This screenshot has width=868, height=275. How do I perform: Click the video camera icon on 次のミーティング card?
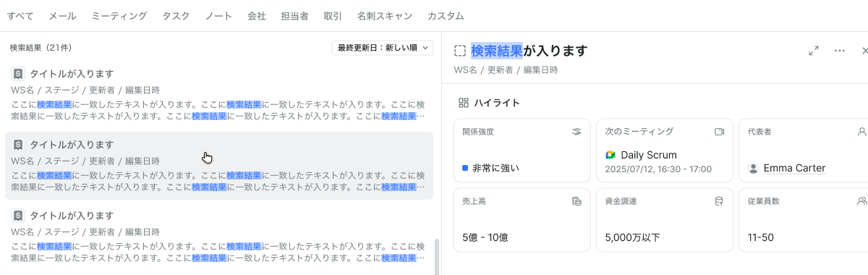[x=719, y=132]
